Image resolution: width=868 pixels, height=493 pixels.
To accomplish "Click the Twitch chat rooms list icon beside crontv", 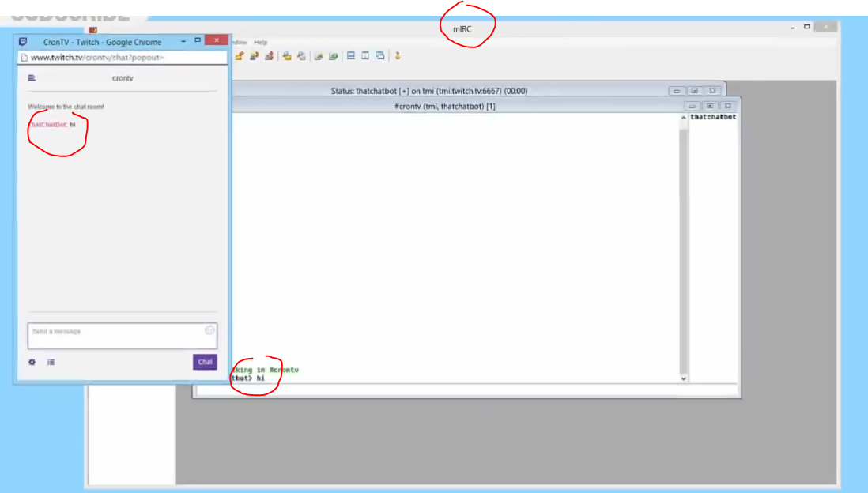I will point(32,78).
